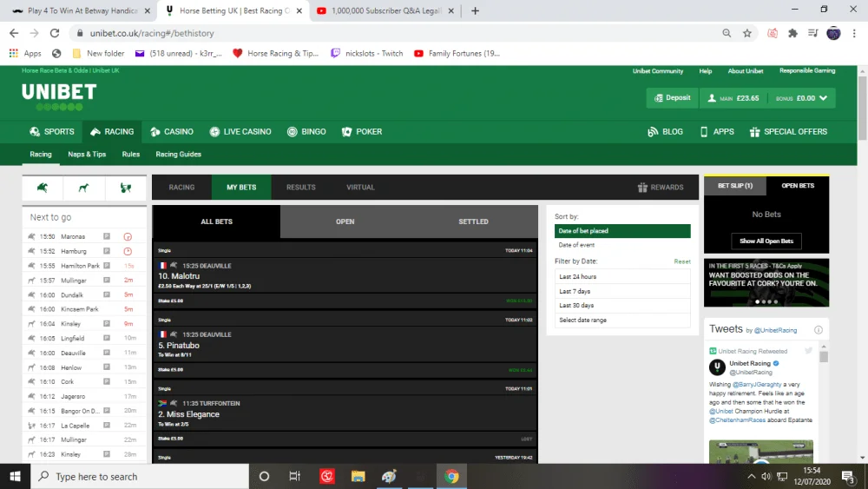Image resolution: width=868 pixels, height=489 pixels.
Task: Click the stream icon beside Dundalk
Action: click(x=107, y=294)
